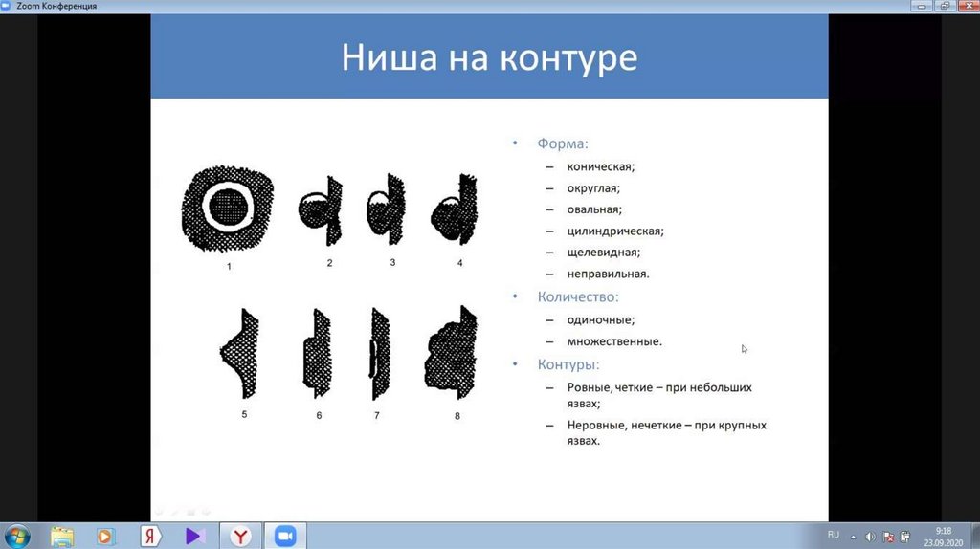Image resolution: width=980 pixels, height=549 pixels.
Task: Click slit-like niche diagram number 7
Action: (x=379, y=354)
